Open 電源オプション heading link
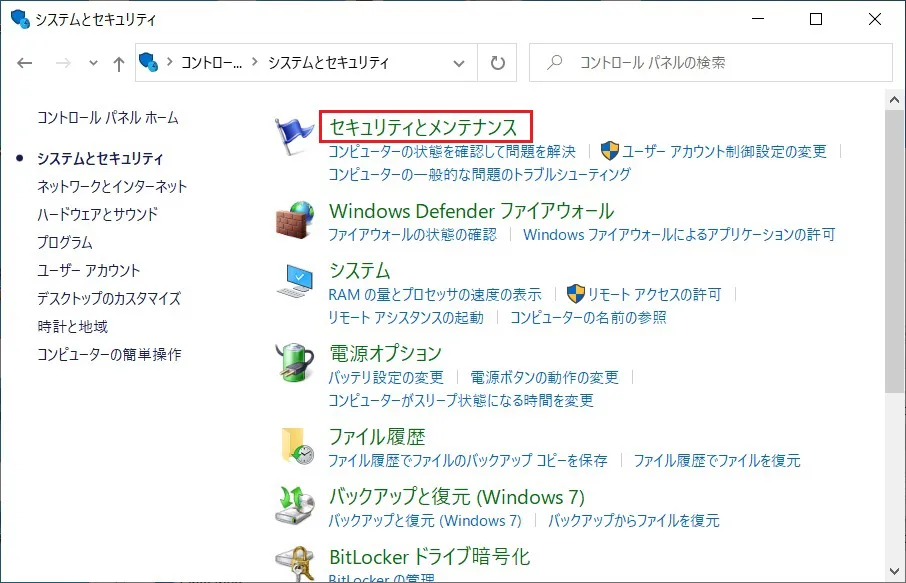The height and width of the screenshot is (583, 906). pos(385,353)
